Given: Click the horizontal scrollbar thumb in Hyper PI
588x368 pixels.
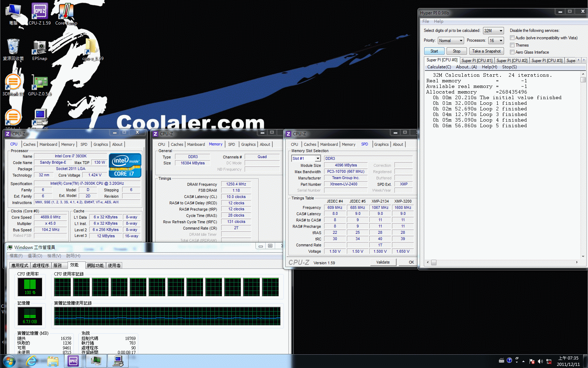Looking at the screenshot, I should [x=434, y=263].
